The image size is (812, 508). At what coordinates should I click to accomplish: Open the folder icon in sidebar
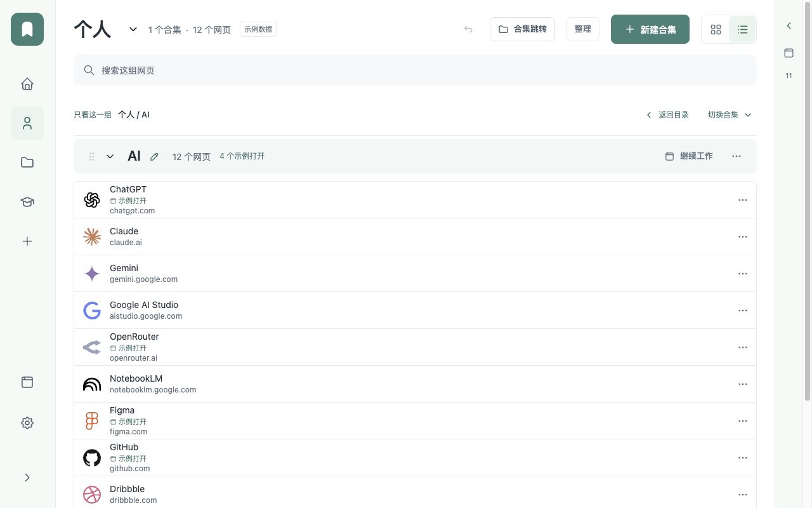(27, 163)
